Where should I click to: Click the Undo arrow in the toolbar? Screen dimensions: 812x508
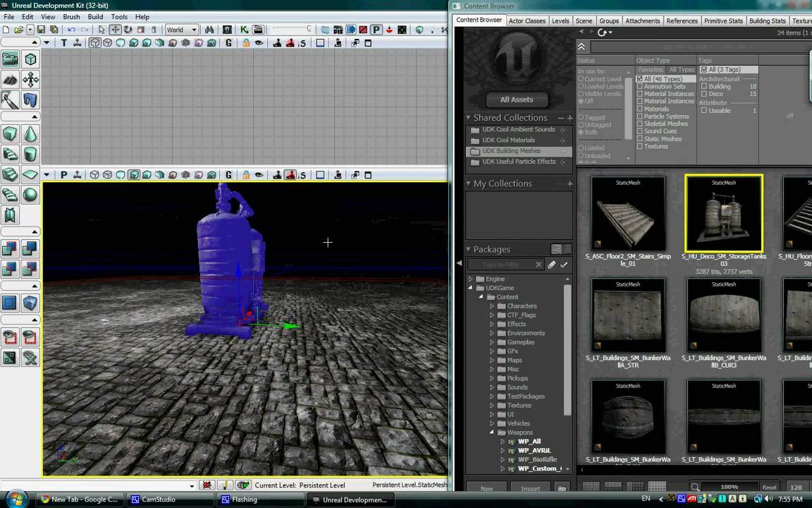pos(71,30)
